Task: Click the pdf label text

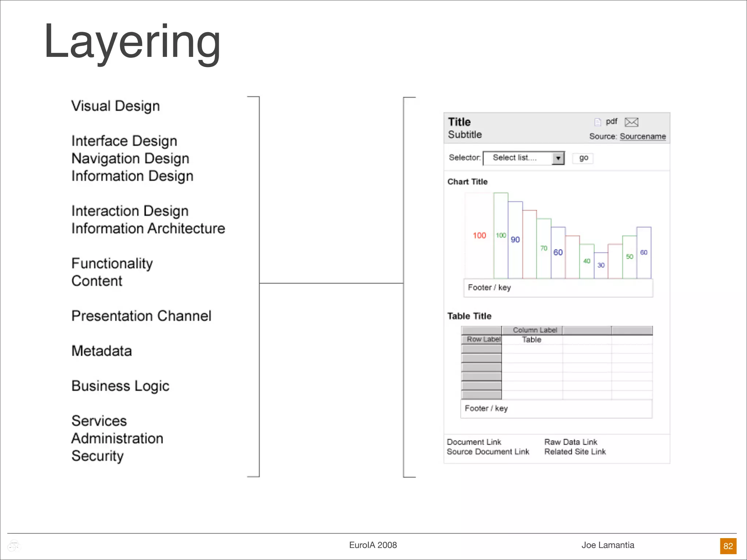Action: point(611,121)
